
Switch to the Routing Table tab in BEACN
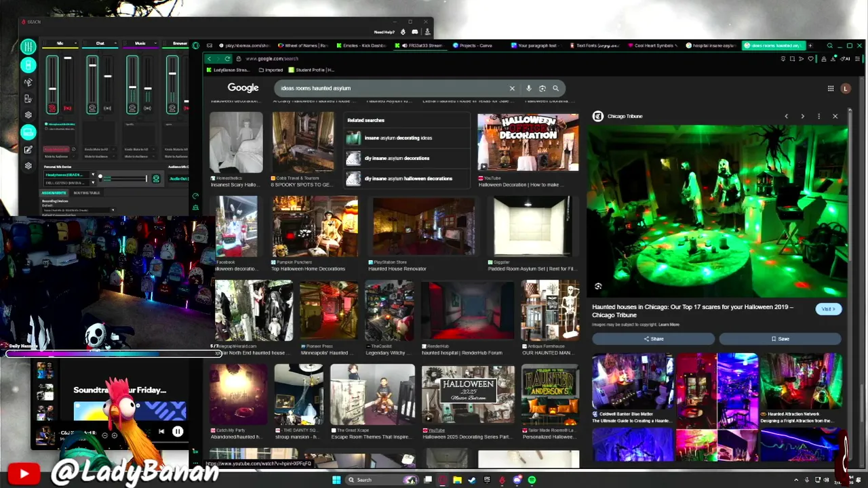[x=86, y=193]
